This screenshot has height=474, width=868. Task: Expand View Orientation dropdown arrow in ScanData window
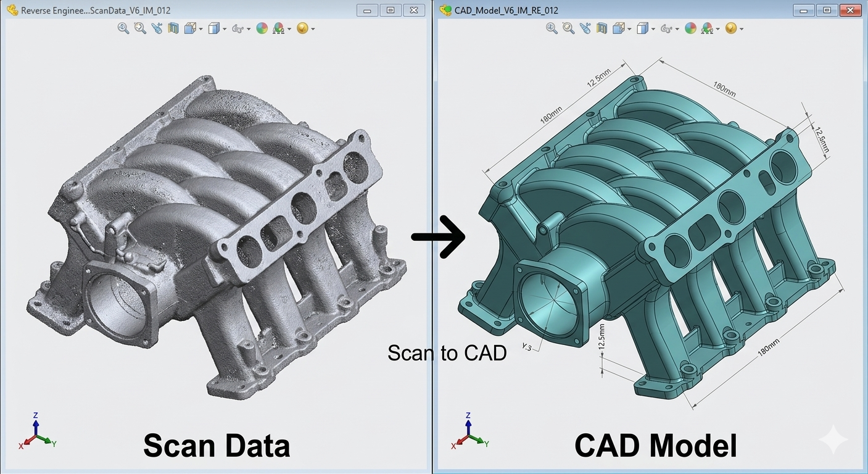pyautogui.click(x=200, y=29)
